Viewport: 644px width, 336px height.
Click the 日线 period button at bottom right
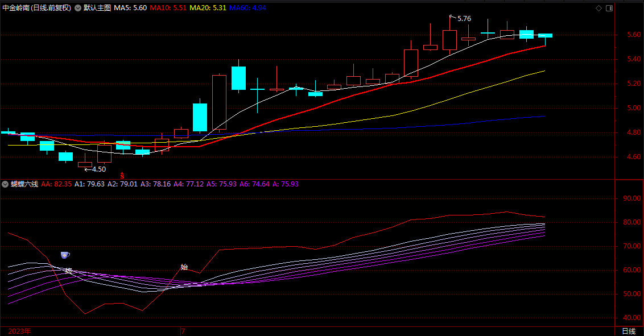(629, 331)
